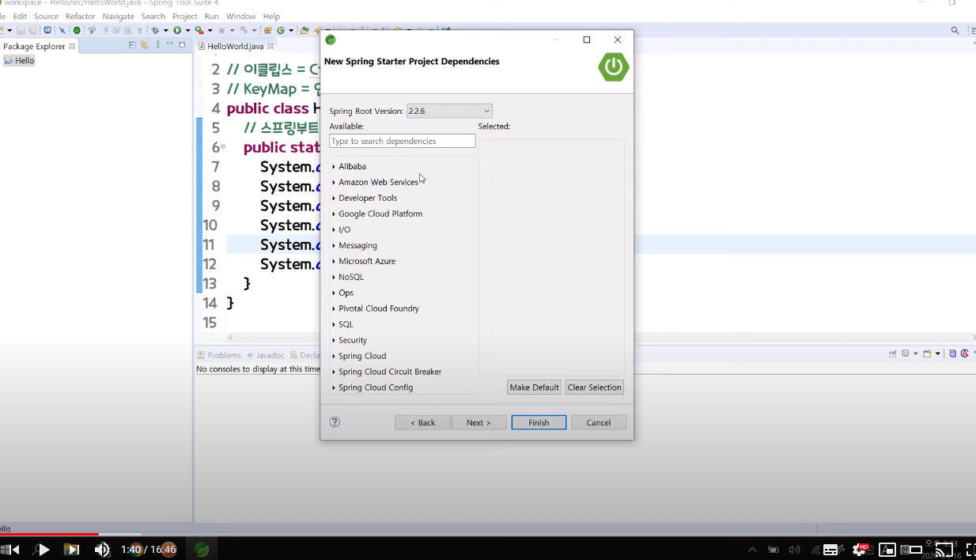Screen dimensions: 976x560
Task: Focus the dependency search field
Action: [402, 141]
